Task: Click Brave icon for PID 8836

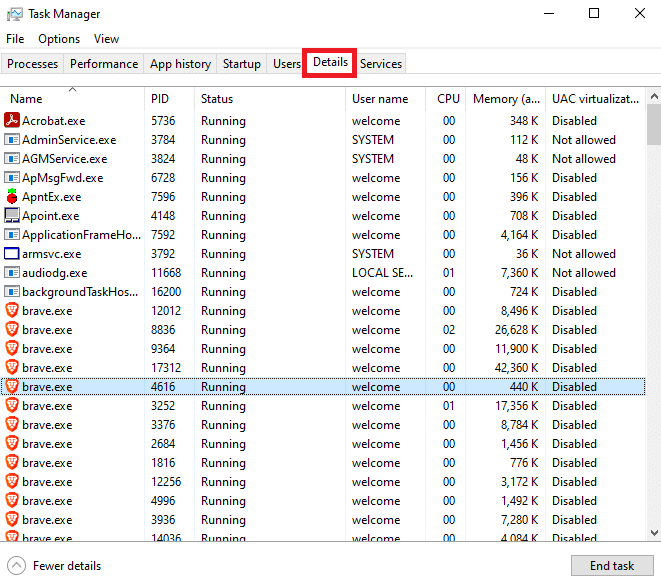Action: click(x=12, y=329)
